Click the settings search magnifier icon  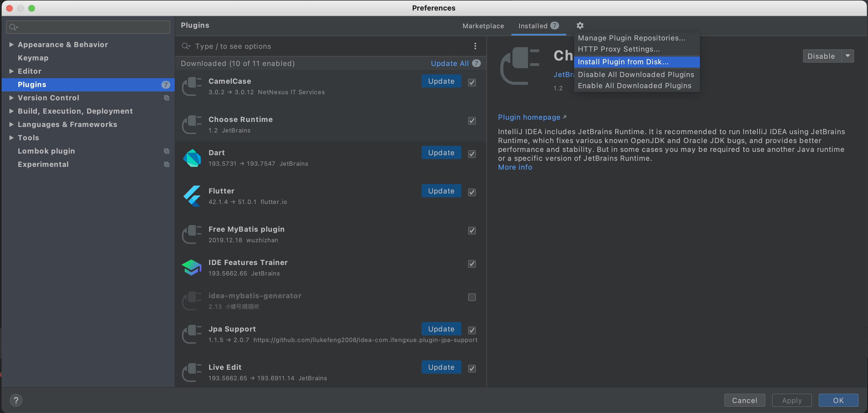[x=14, y=27]
